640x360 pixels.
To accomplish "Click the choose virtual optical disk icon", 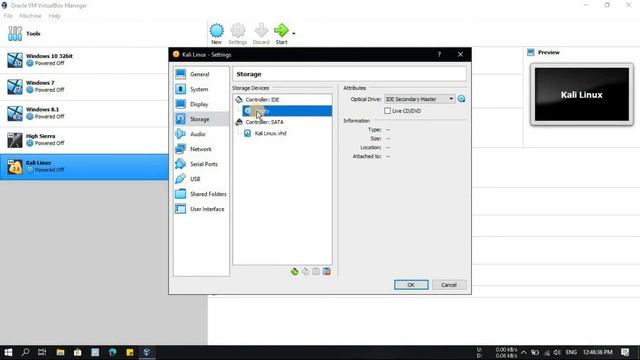I will point(461,99).
